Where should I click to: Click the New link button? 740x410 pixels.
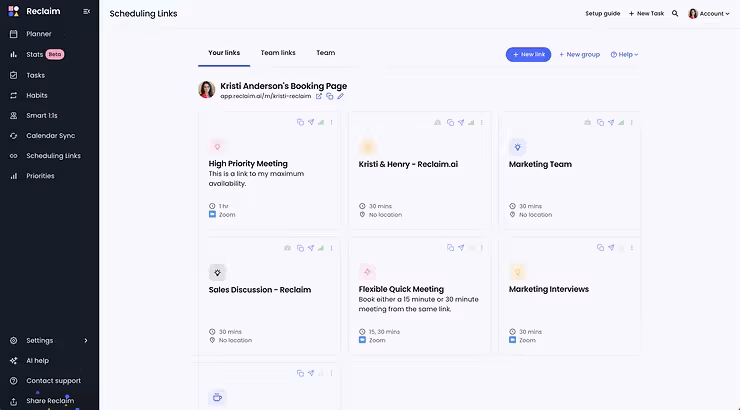pyautogui.click(x=528, y=55)
